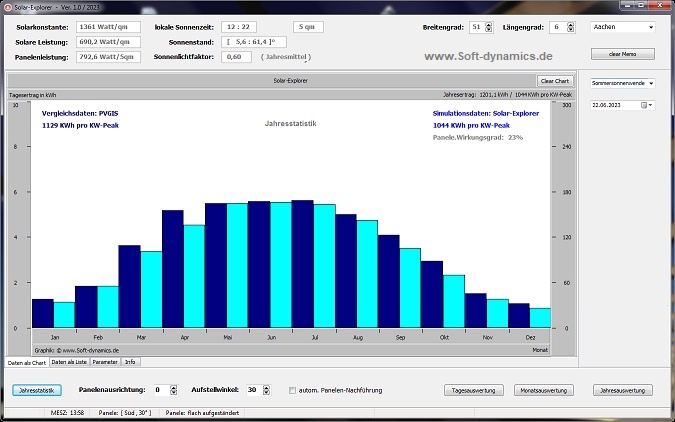Viewport: 675px width, 422px height.
Task: Click the clear Memo button
Action: click(622, 53)
